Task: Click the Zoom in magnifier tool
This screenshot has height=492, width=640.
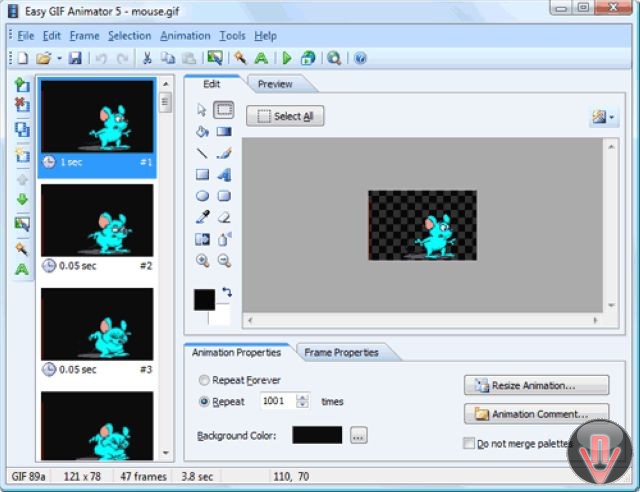Action: [202, 260]
